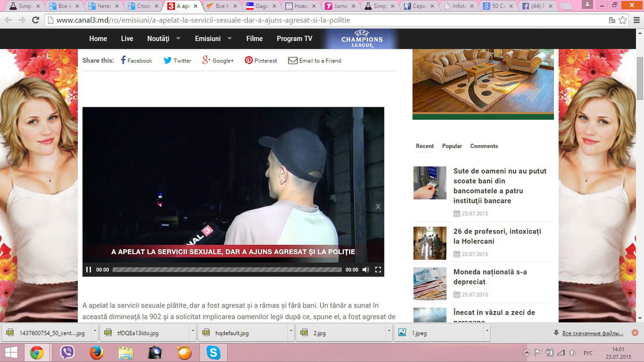Go back with the browser back arrow

pyautogui.click(x=8, y=20)
